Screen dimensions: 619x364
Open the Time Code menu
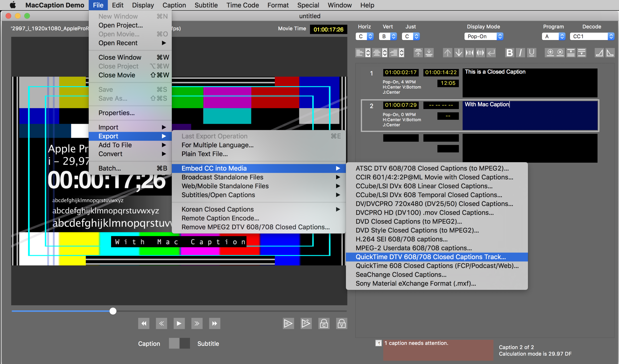(242, 5)
